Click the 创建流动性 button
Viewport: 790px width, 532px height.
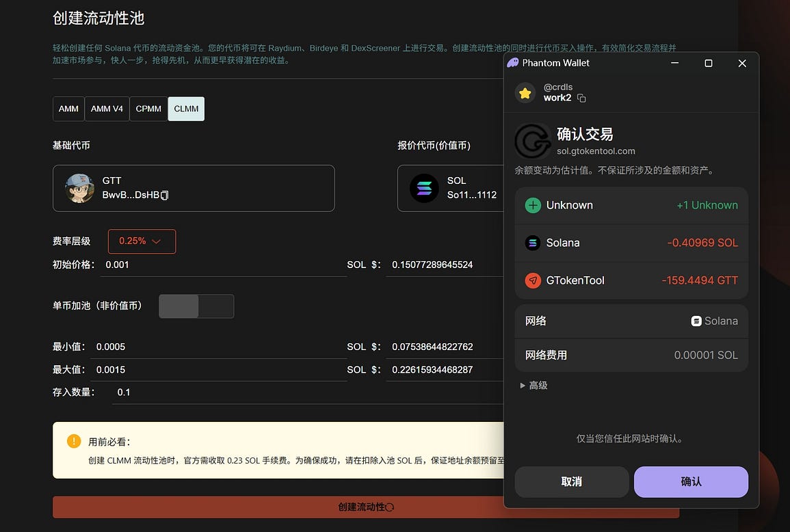tap(366, 507)
